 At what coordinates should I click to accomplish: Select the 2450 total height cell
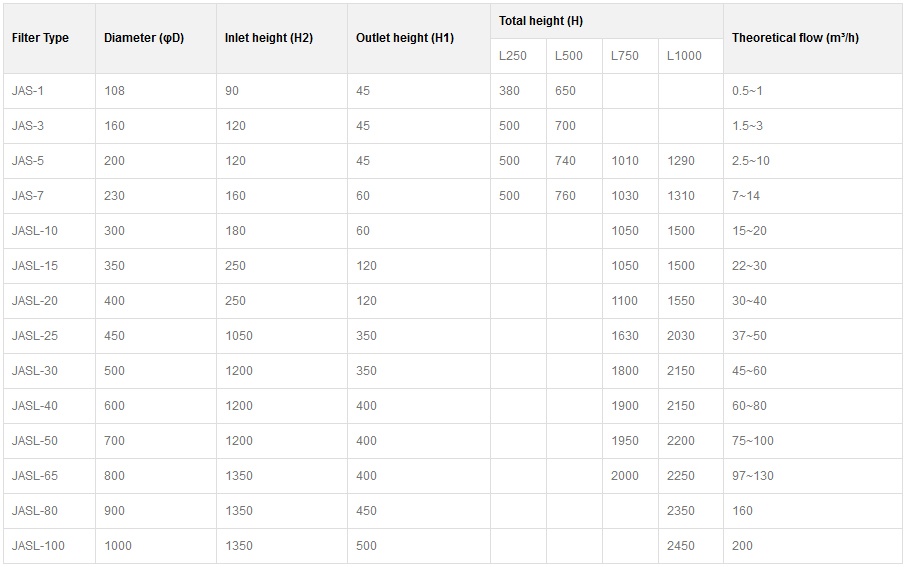coord(681,546)
